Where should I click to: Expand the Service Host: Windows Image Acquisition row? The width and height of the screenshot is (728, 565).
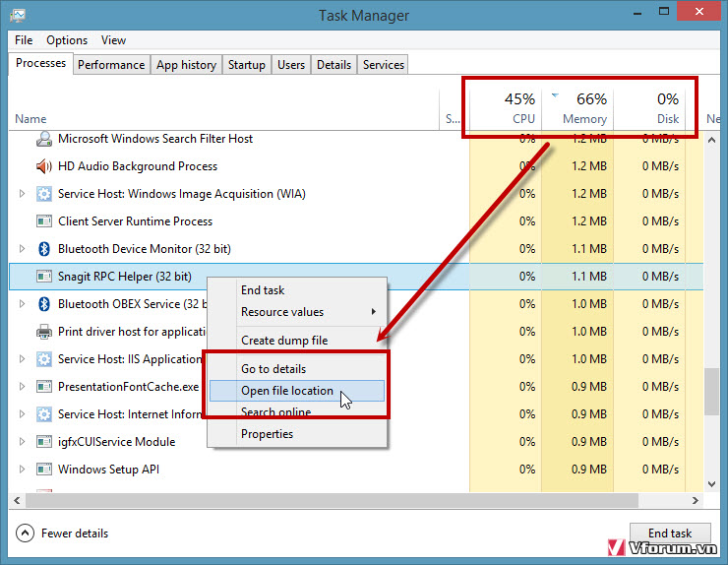(x=22, y=194)
